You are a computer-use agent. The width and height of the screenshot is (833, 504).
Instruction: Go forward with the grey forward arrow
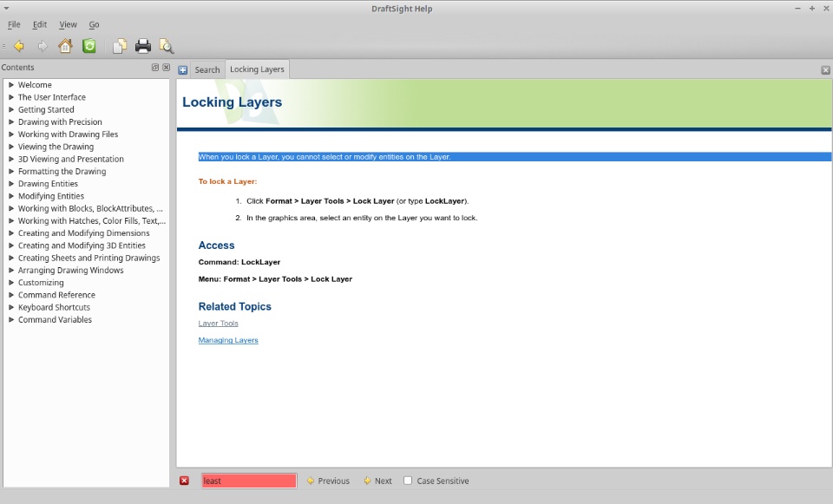tap(43, 46)
